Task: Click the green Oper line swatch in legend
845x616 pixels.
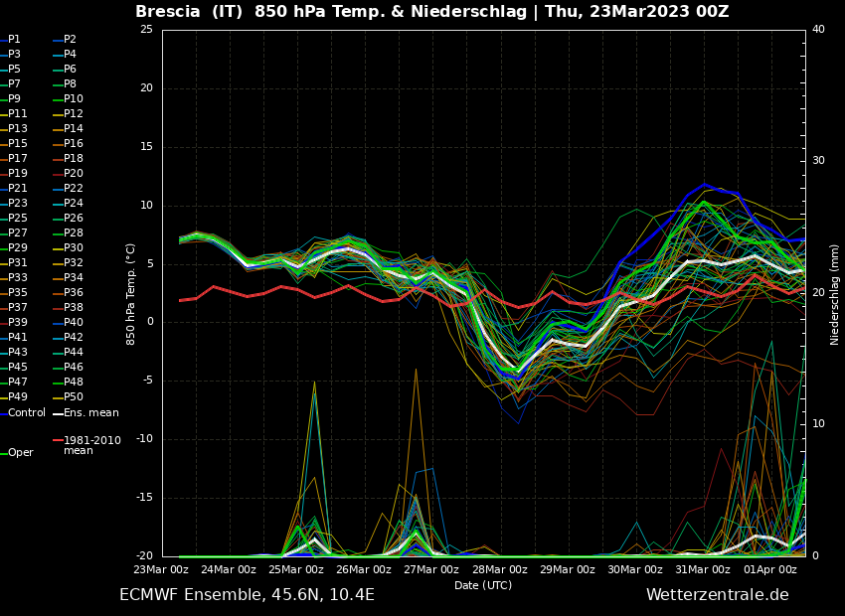Action: 3,453
